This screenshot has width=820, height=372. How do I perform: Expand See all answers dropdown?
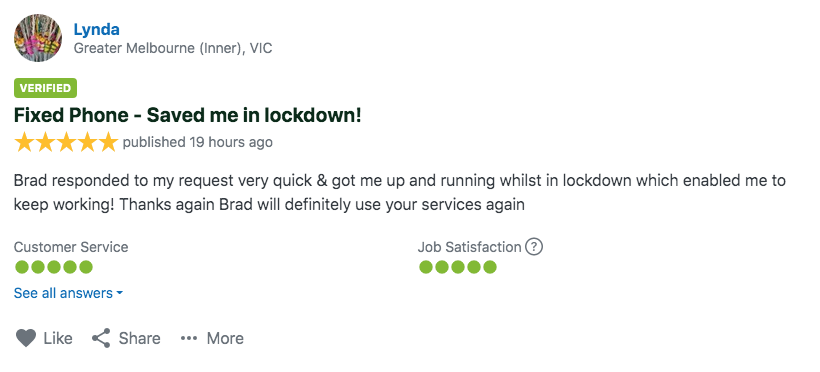pyautogui.click(x=69, y=293)
